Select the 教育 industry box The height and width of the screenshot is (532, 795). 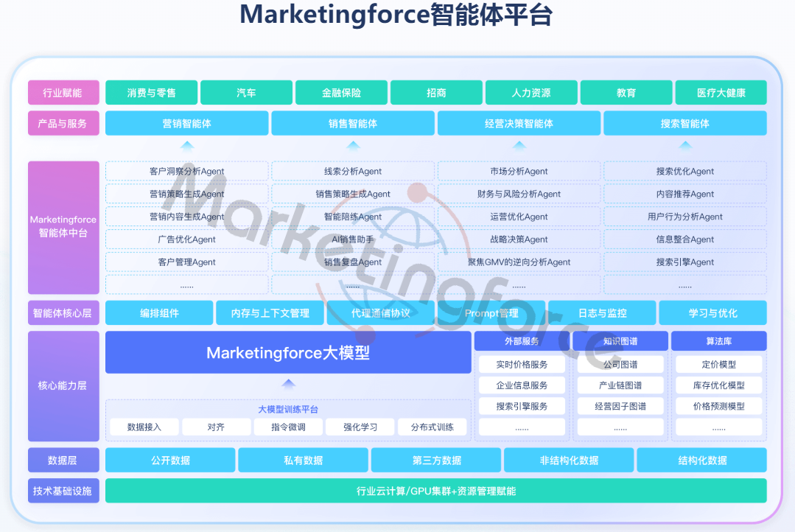pos(626,93)
